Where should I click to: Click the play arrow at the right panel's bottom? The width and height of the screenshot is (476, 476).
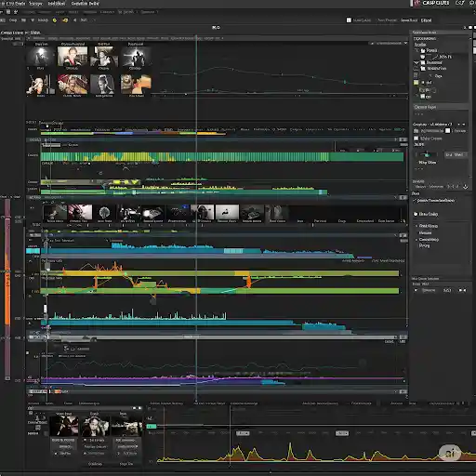[x=416, y=290]
